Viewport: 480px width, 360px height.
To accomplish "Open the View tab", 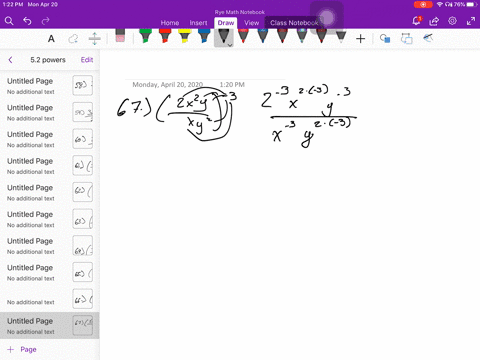I will point(251,23).
